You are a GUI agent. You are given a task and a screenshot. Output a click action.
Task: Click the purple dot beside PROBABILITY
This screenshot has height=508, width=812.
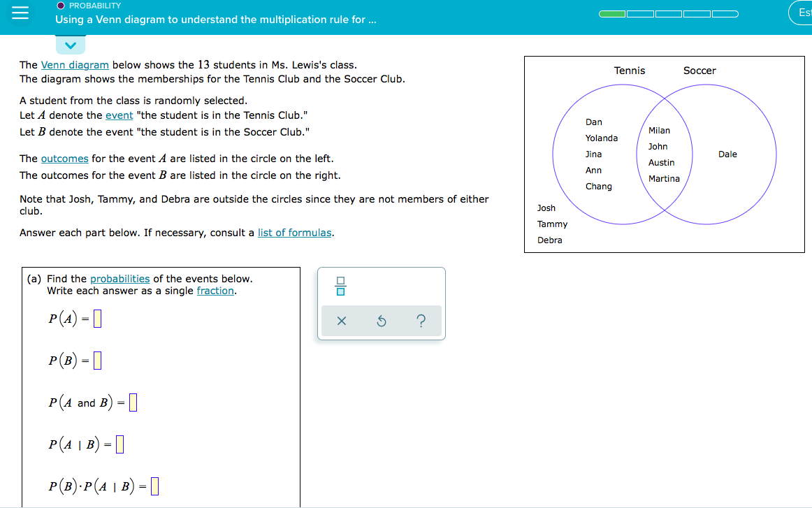click(x=59, y=6)
